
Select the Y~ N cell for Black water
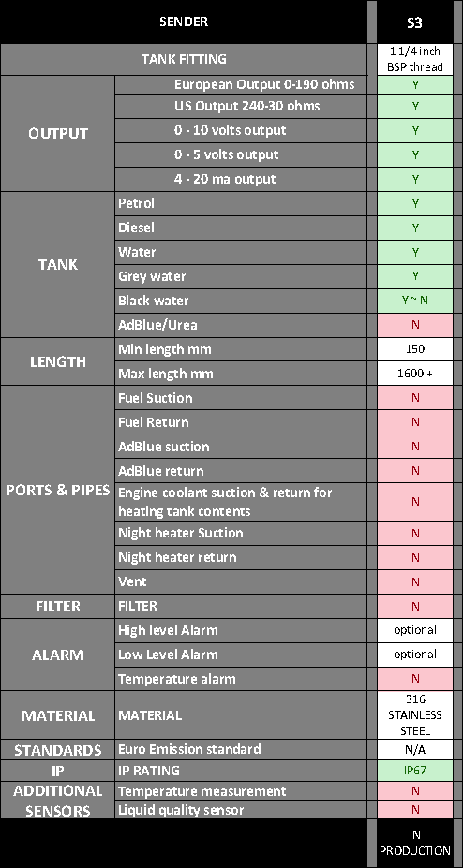click(415, 301)
